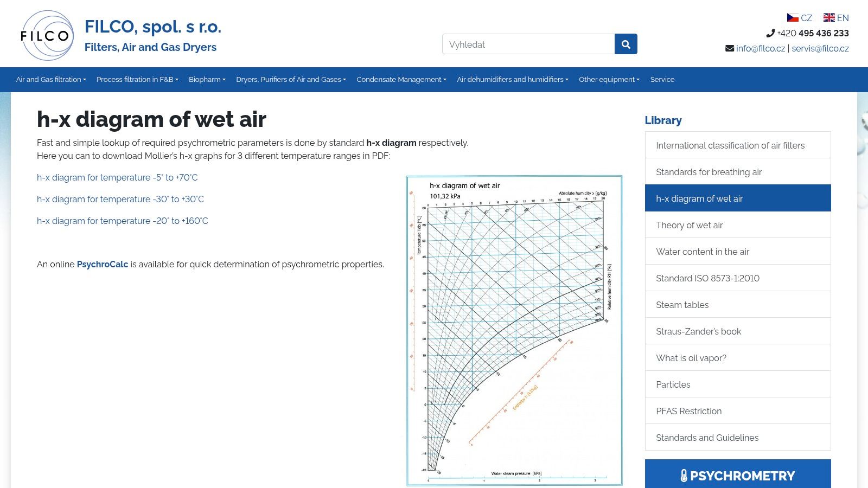Open the Service menu item
The height and width of the screenshot is (488, 868).
point(662,79)
